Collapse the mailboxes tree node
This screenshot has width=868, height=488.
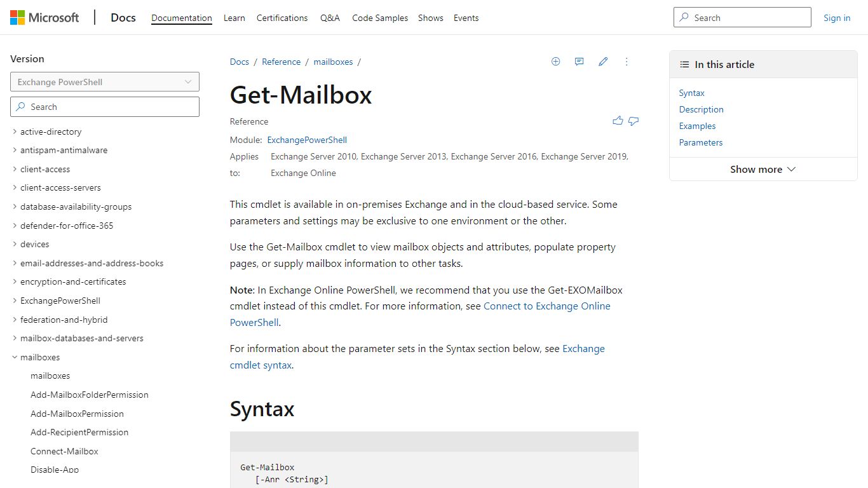[x=15, y=357]
